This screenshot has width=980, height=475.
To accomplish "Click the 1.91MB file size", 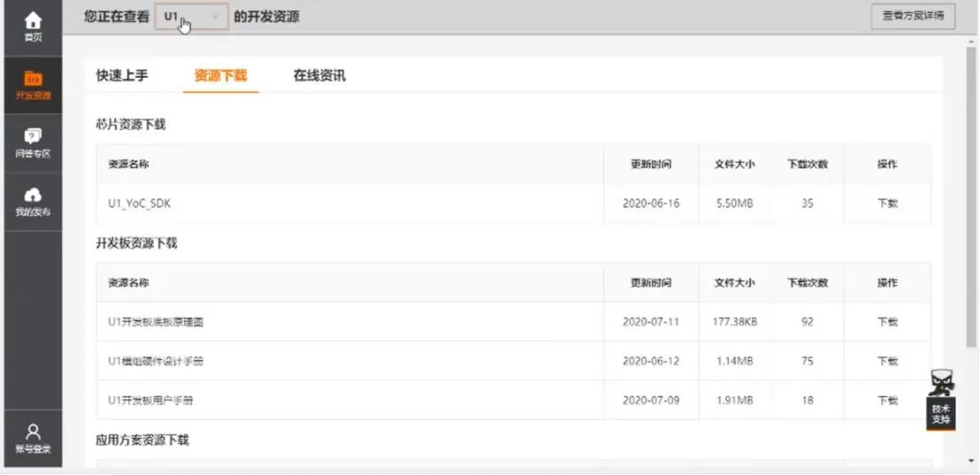I will coord(735,401).
